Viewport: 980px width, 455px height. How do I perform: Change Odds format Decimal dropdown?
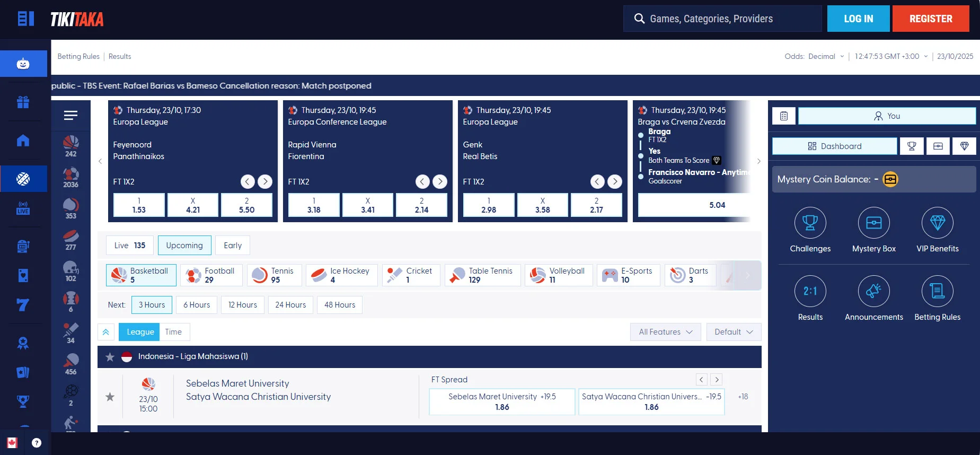pyautogui.click(x=826, y=56)
